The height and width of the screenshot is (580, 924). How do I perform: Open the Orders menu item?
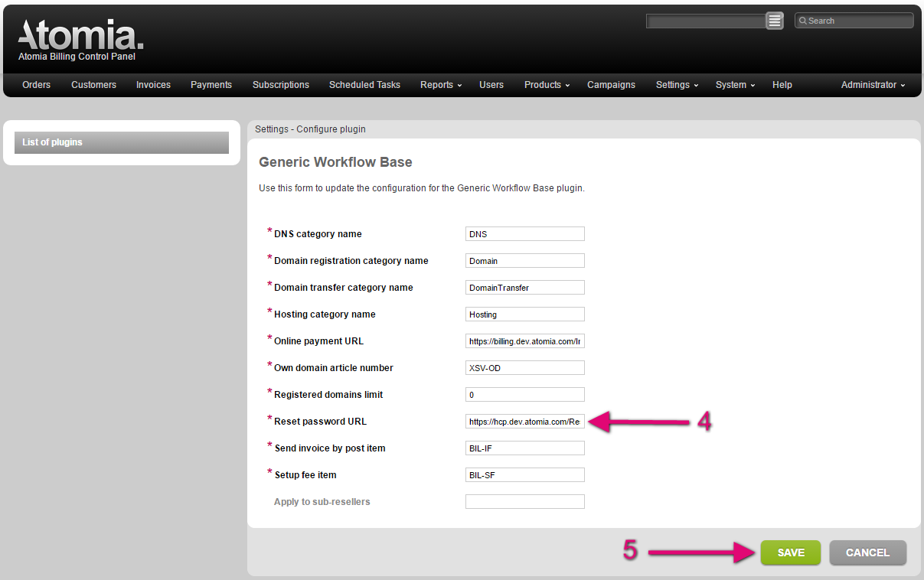tap(36, 85)
